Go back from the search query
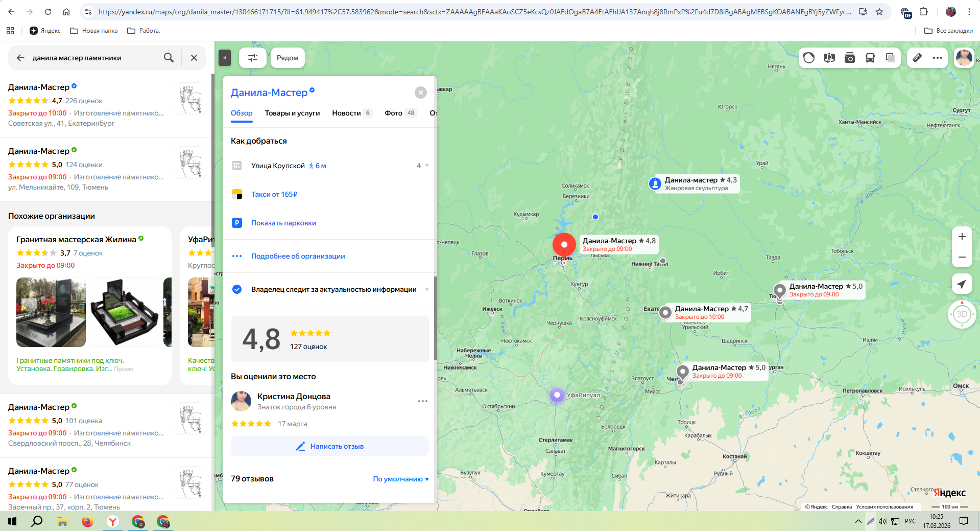980x531 pixels. tap(20, 58)
